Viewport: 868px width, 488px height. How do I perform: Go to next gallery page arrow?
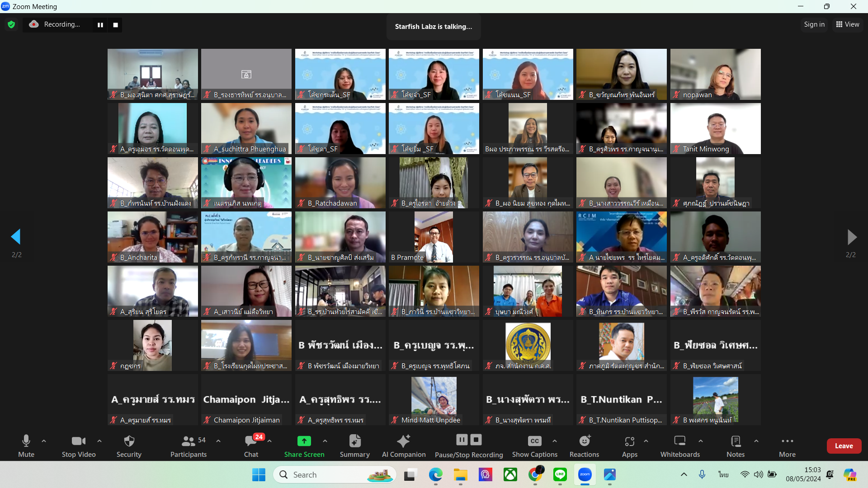click(851, 237)
